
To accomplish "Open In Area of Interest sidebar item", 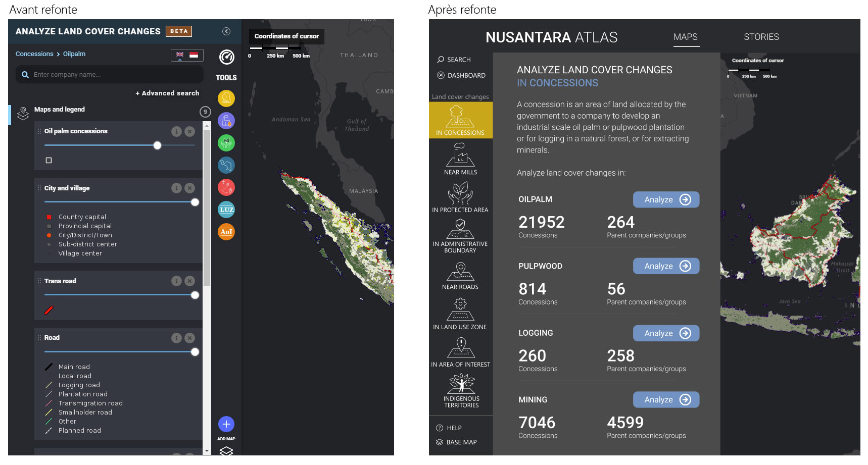I will tap(460, 352).
